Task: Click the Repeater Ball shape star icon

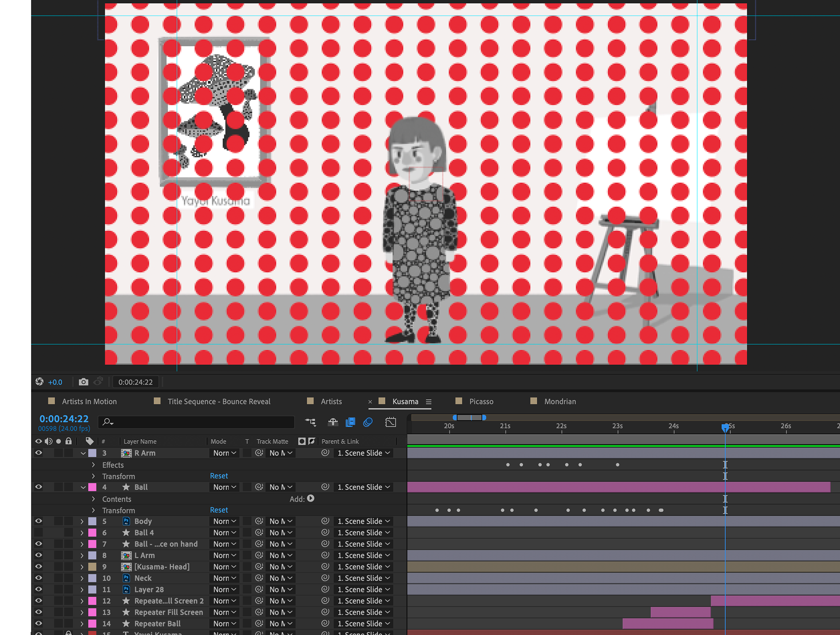Action: tap(126, 624)
